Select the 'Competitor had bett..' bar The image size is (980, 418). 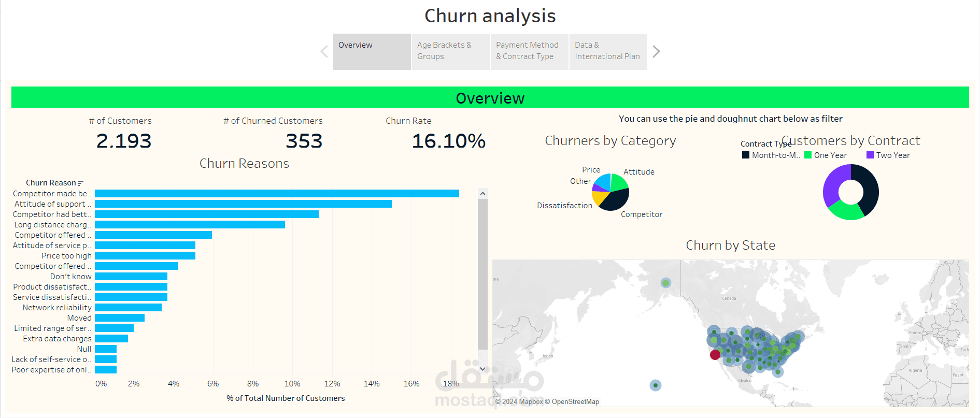pyautogui.click(x=207, y=214)
